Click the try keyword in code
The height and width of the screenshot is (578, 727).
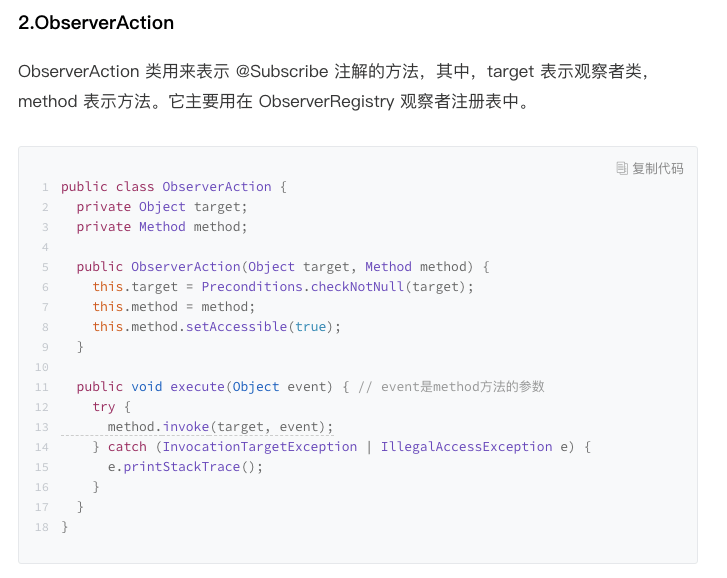coord(104,407)
